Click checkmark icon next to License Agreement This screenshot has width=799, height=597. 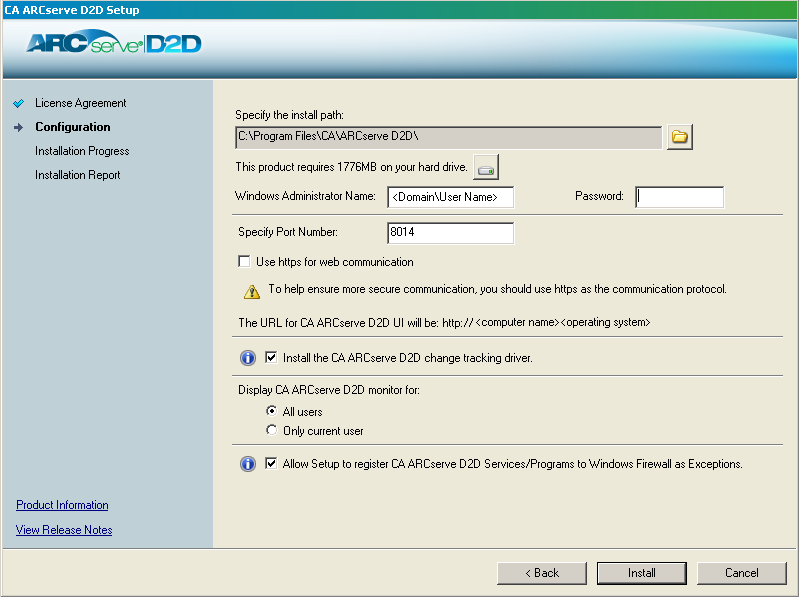(19, 103)
